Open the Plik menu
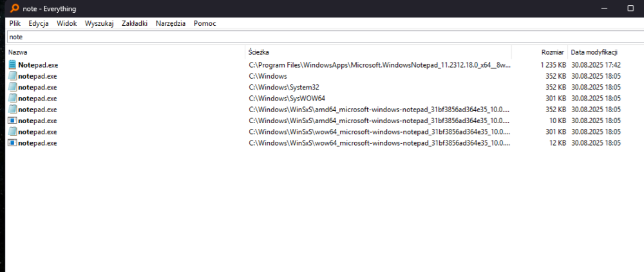The height and width of the screenshot is (272, 644). pos(15,23)
